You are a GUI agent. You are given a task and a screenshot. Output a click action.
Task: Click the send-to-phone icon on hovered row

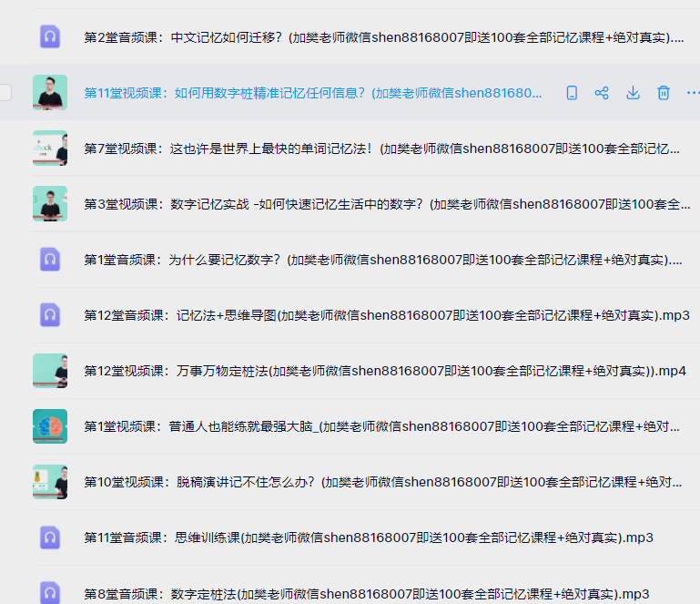[572, 93]
